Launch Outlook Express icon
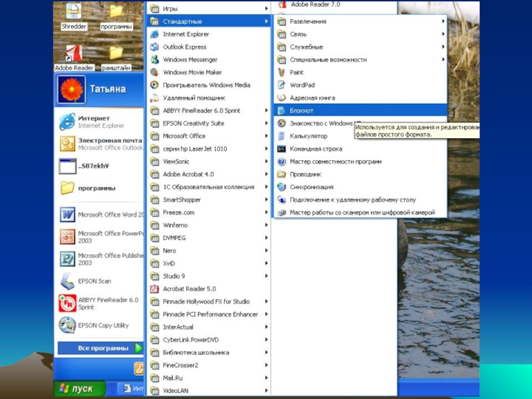Screen dimensions: 532x399 click(154, 47)
